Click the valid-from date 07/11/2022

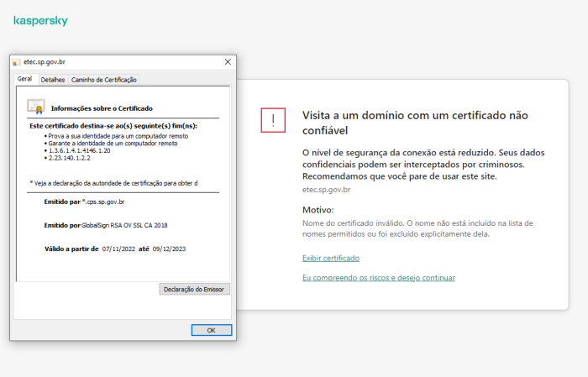[x=118, y=249]
